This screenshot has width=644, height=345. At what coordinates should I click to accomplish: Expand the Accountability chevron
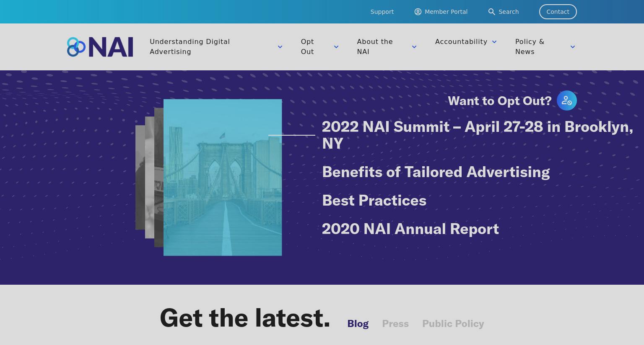[x=494, y=42]
